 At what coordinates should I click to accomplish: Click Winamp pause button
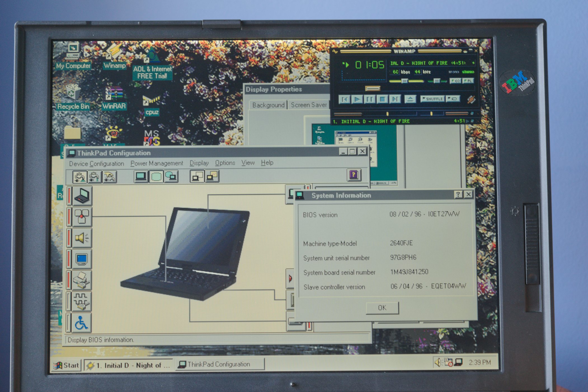[x=370, y=99]
